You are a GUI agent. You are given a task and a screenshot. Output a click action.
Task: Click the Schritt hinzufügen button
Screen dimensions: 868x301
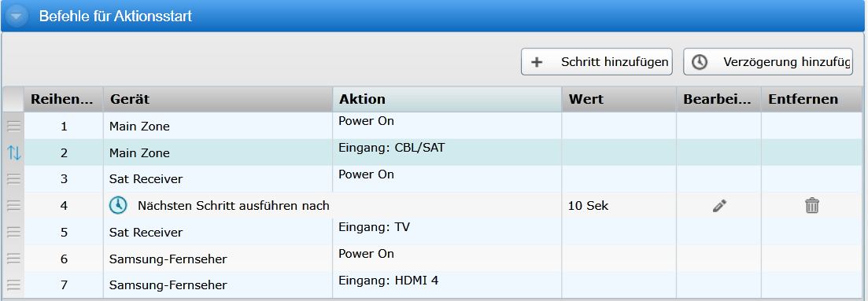(x=597, y=61)
